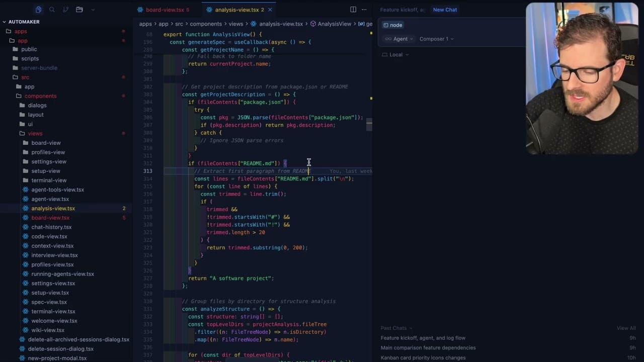Click the split editor icon above the code
Viewport: 644px width, 362px height.
coord(353,10)
